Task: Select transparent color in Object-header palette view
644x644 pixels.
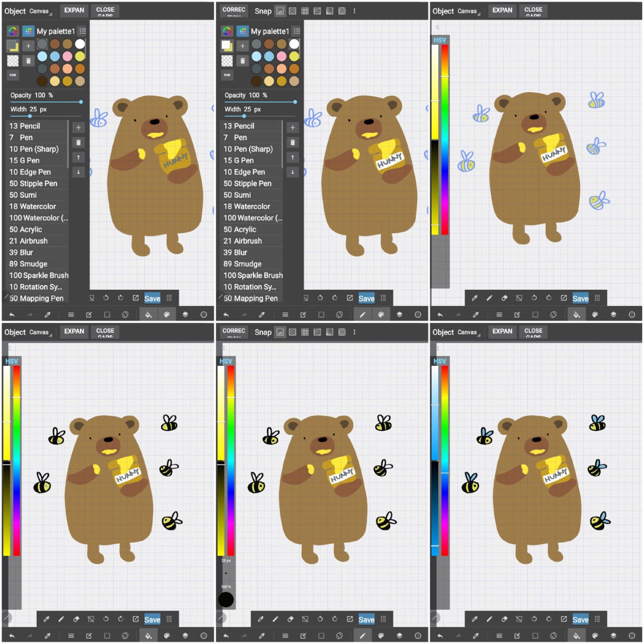Action: tap(13, 61)
